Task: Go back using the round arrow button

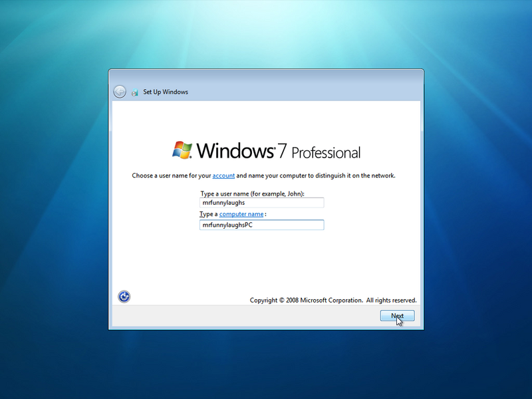Action: [x=120, y=92]
